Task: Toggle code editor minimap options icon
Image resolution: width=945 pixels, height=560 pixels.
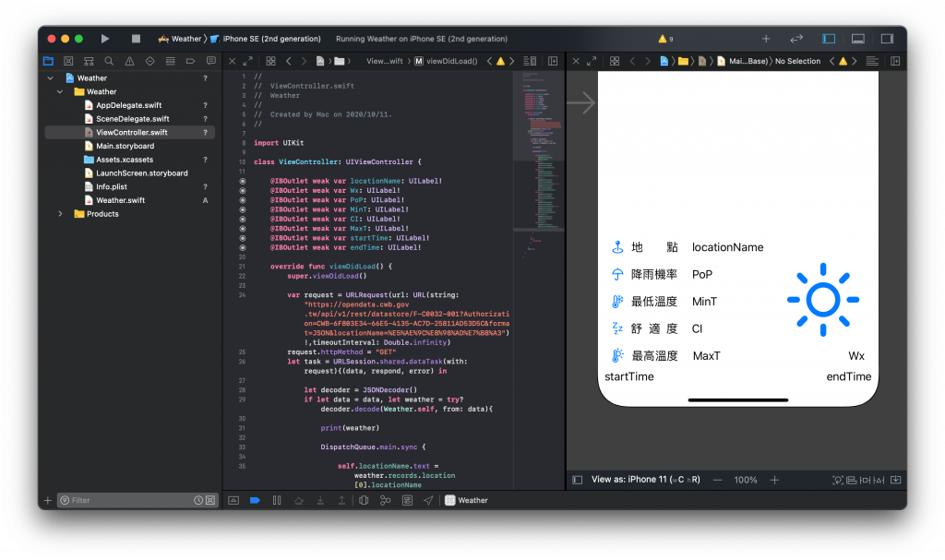Action: 530,61
